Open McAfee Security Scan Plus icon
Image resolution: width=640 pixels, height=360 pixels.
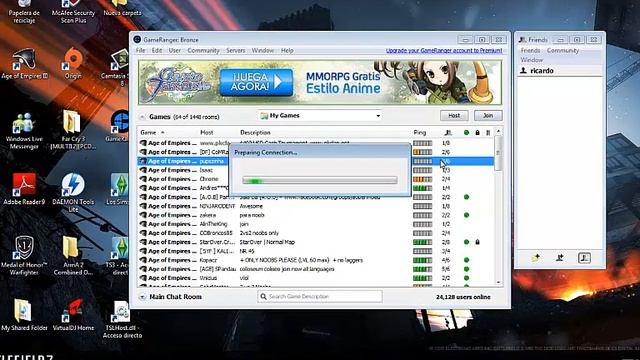pyautogui.click(x=73, y=11)
